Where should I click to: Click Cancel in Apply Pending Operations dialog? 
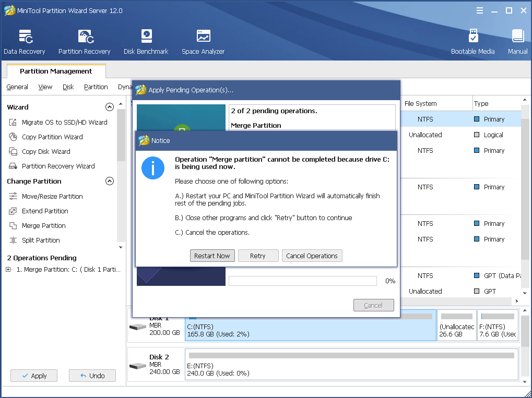point(373,305)
